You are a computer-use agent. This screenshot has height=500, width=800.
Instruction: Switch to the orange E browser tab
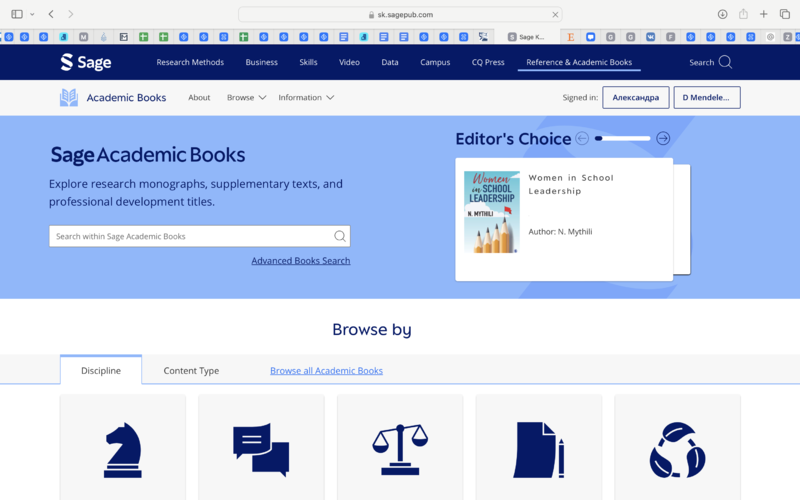[x=571, y=37]
